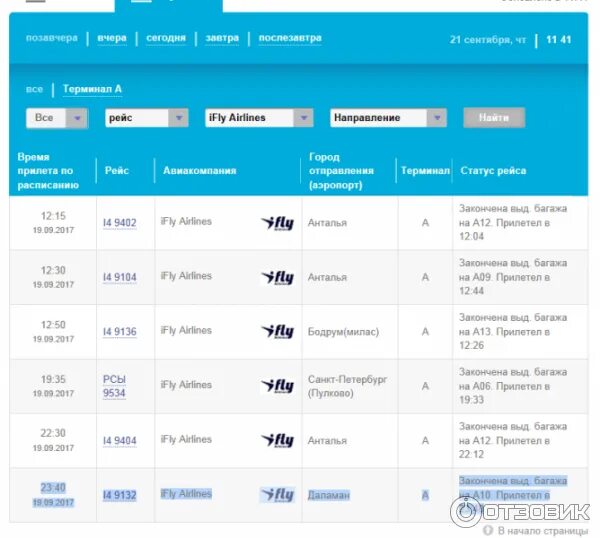Click the arrow icon beside 'В начало страницы'
Viewport: 600px width, 538px height.
click(x=488, y=531)
